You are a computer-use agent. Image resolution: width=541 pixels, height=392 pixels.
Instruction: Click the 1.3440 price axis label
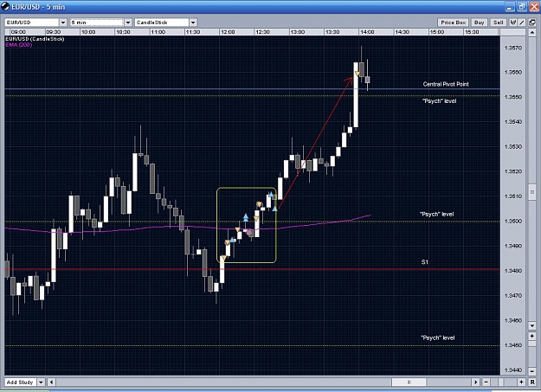tap(513, 370)
